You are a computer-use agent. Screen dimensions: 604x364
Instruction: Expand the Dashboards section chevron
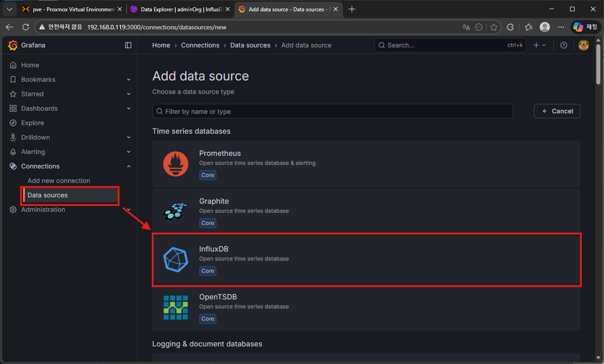(129, 108)
